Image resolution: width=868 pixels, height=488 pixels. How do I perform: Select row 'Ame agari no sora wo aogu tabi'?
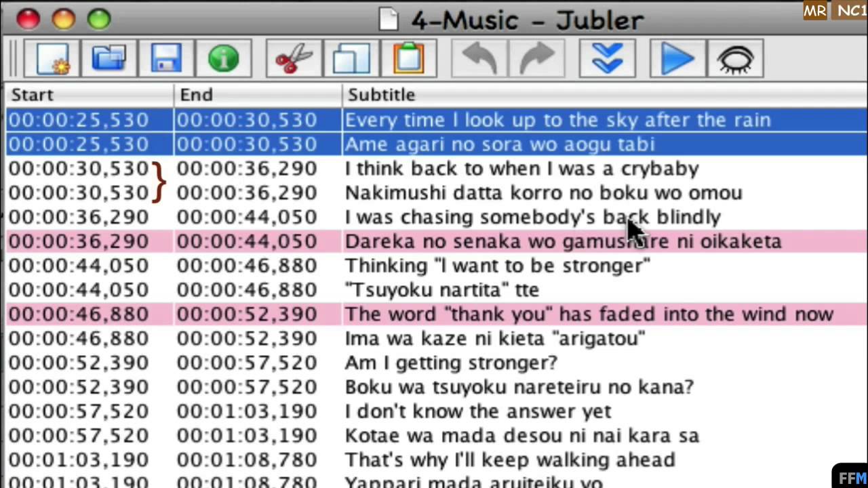point(436,144)
